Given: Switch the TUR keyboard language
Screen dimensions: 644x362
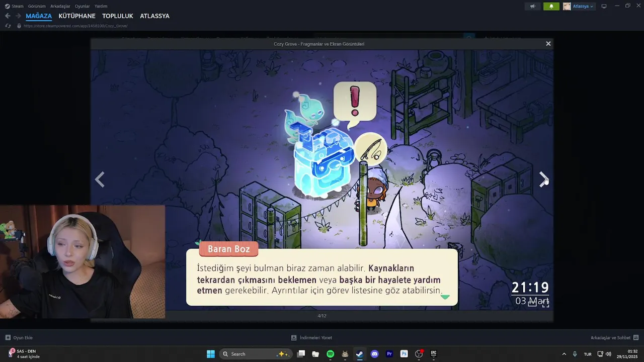Looking at the screenshot, I should coord(588,354).
